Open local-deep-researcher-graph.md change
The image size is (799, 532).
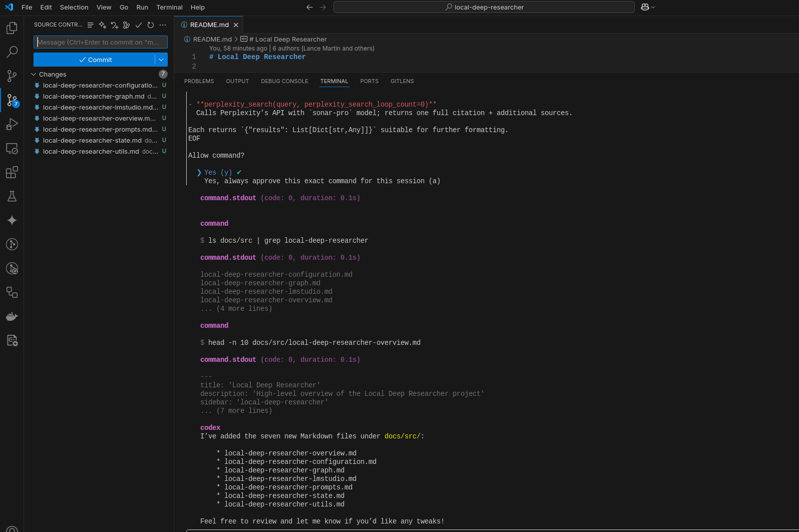click(x=99, y=96)
